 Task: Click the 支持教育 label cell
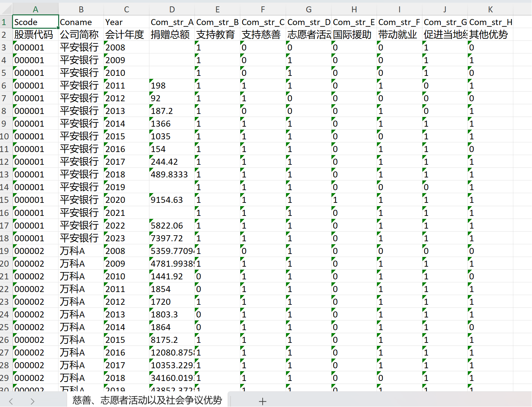tap(218, 35)
